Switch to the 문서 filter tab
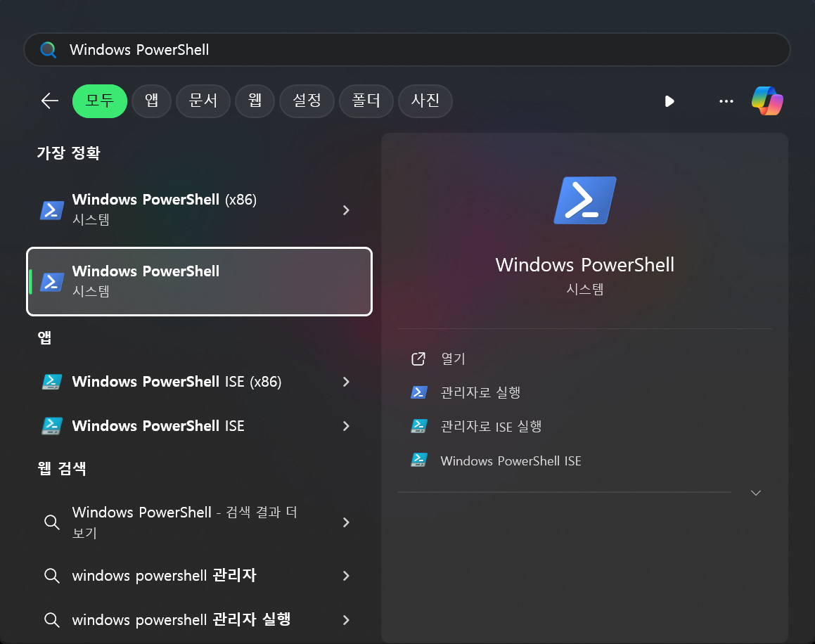Image resolution: width=815 pixels, height=644 pixels. point(203,101)
